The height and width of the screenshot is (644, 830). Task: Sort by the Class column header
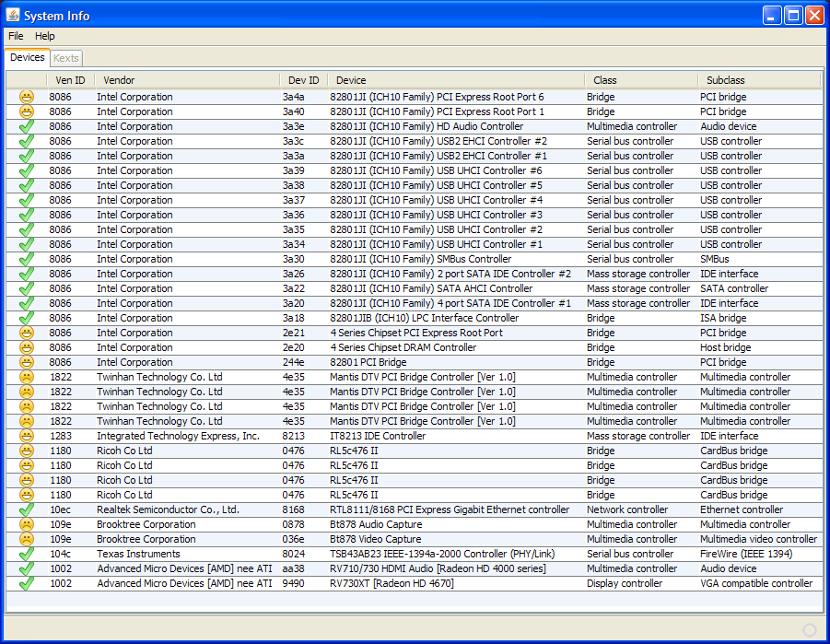[x=641, y=80]
